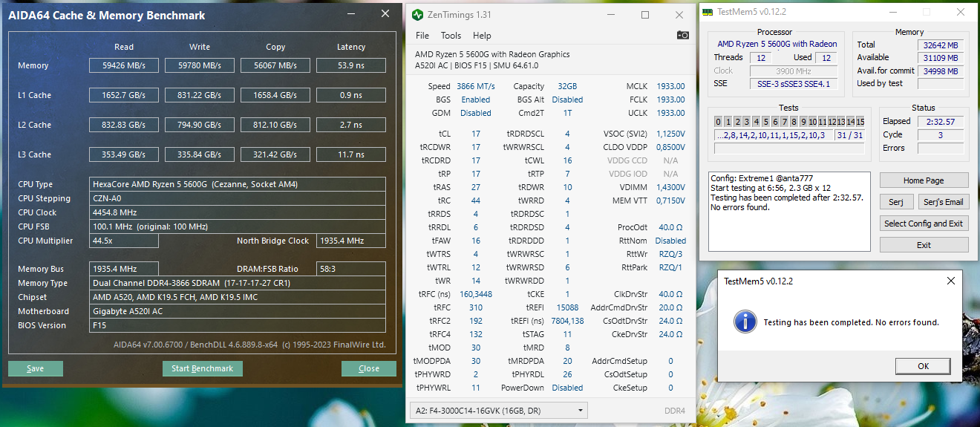Click the AMD Ryzen 5 5600G processor label in TestMem5
Screen dimensions: 980x427
click(777, 45)
